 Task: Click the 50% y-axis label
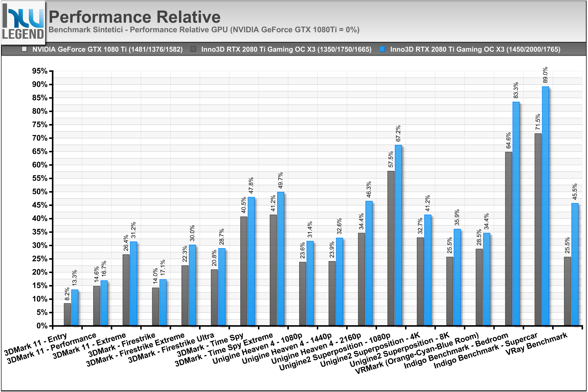[40, 192]
